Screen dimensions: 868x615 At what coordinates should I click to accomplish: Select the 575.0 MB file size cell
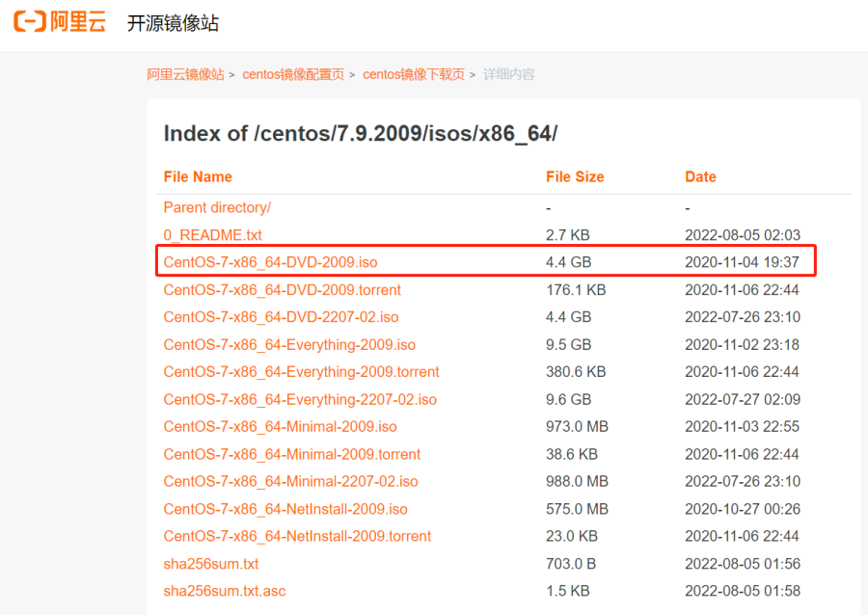(577, 509)
